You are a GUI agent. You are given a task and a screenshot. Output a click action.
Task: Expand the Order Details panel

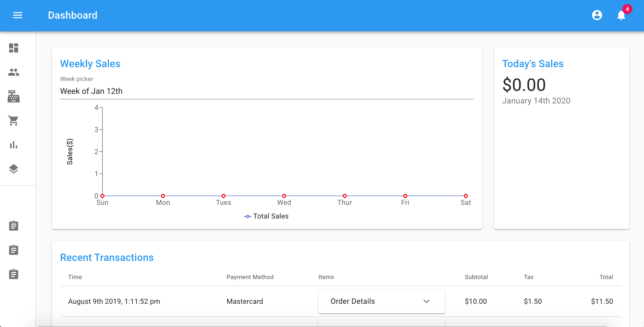coord(353,301)
